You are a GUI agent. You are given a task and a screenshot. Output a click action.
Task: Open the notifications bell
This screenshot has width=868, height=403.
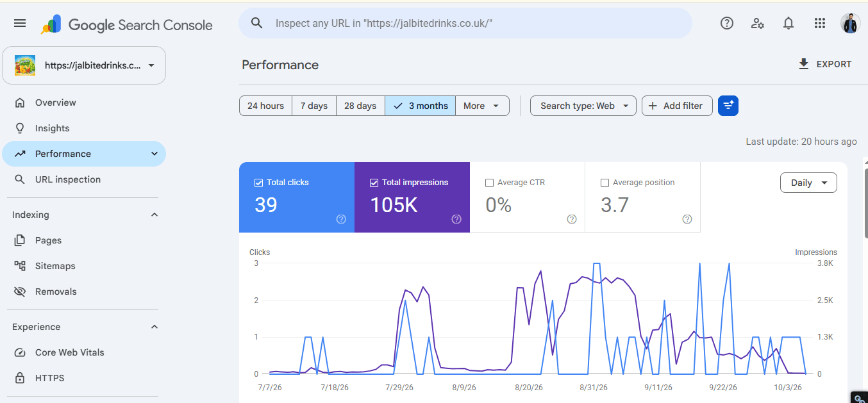pyautogui.click(x=789, y=23)
